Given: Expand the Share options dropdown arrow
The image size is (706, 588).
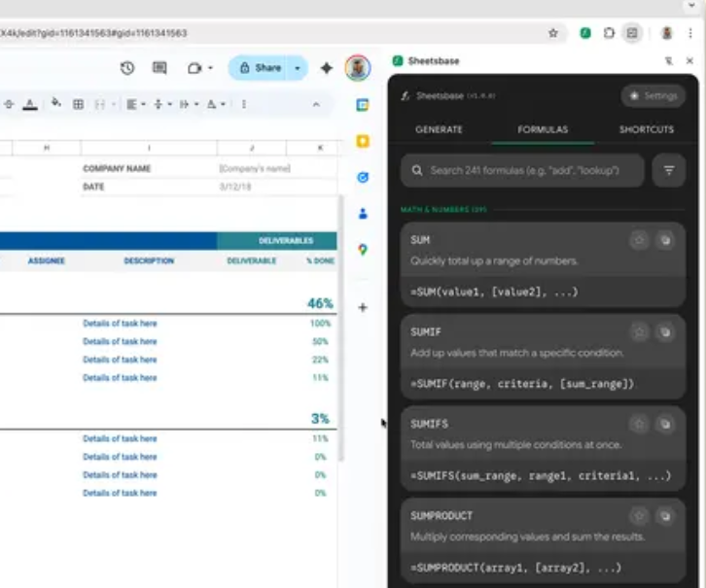Looking at the screenshot, I should coord(298,68).
